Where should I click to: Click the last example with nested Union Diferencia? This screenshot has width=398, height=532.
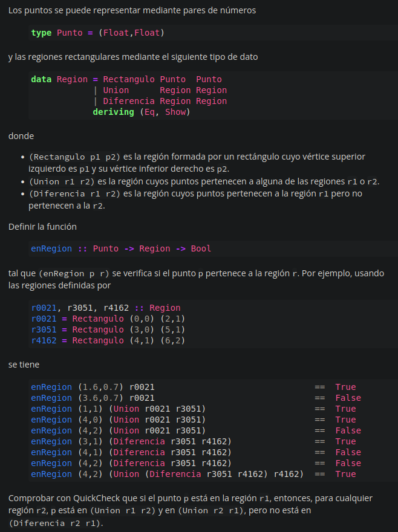pyautogui.click(x=167, y=474)
